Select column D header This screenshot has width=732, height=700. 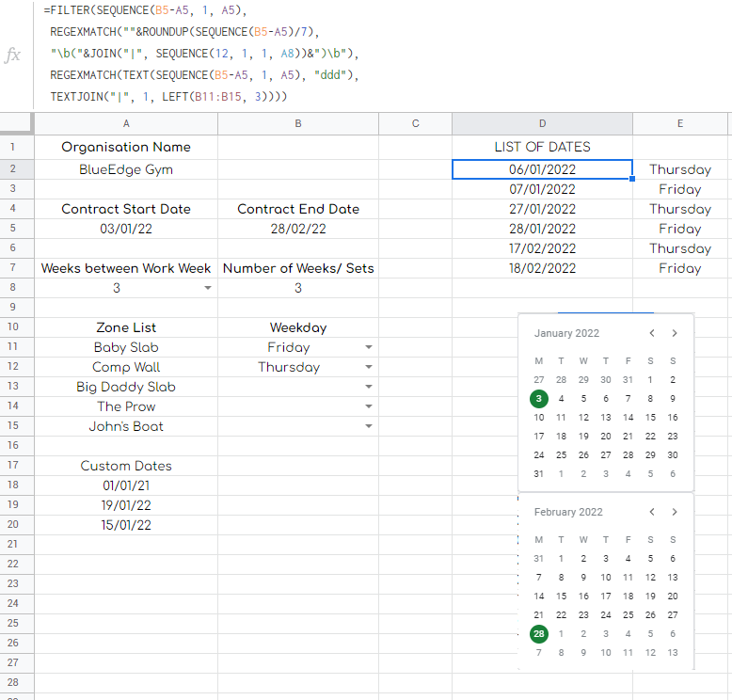[543, 124]
